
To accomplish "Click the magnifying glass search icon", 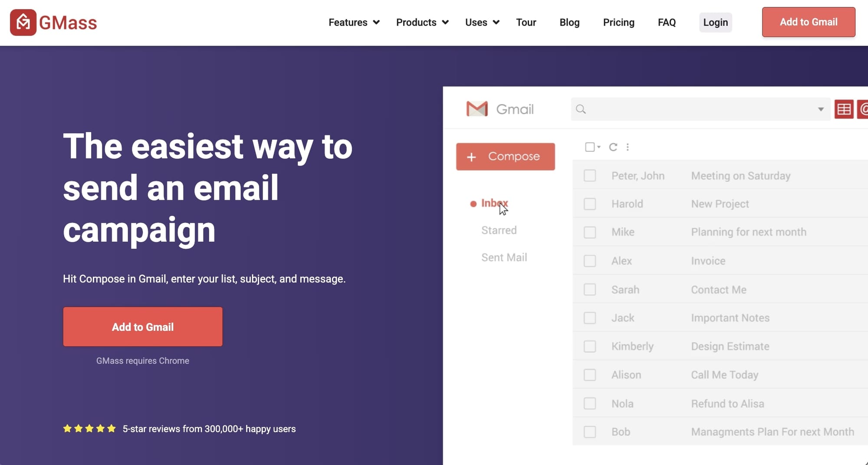I will (581, 109).
